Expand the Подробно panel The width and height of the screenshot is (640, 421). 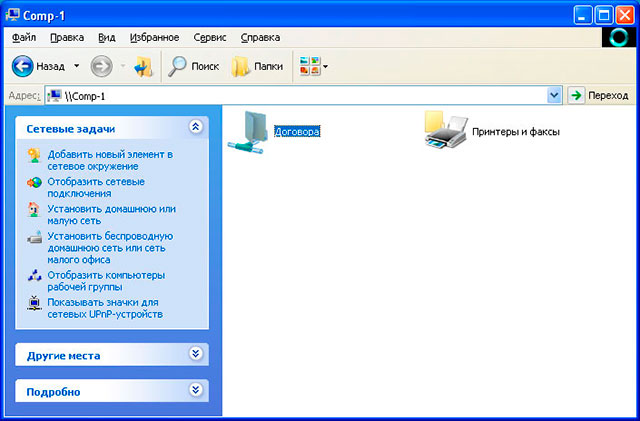point(196,390)
